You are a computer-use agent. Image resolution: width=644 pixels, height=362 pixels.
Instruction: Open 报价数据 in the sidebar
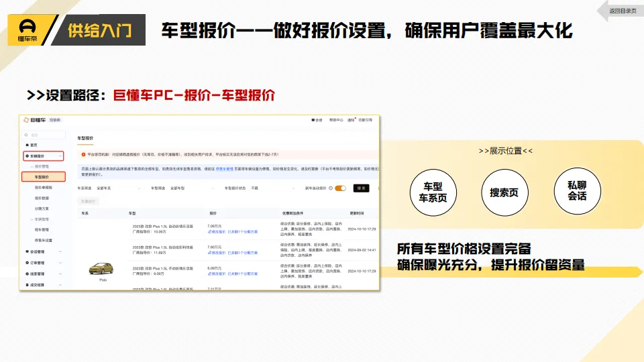(42, 198)
